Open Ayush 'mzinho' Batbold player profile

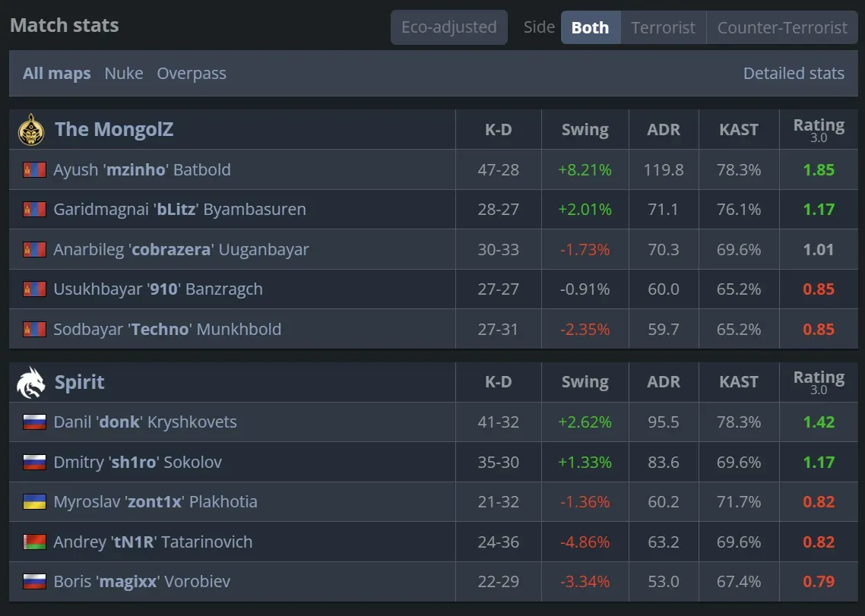(141, 170)
